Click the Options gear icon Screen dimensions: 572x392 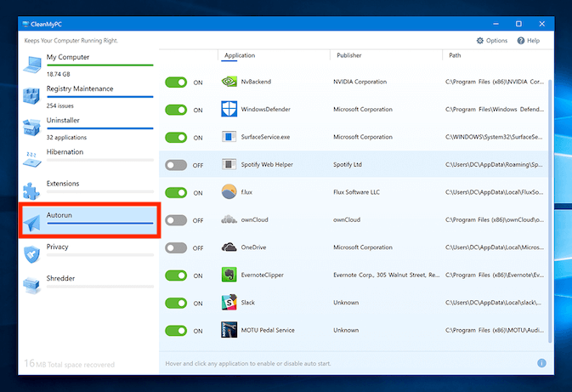pos(480,41)
